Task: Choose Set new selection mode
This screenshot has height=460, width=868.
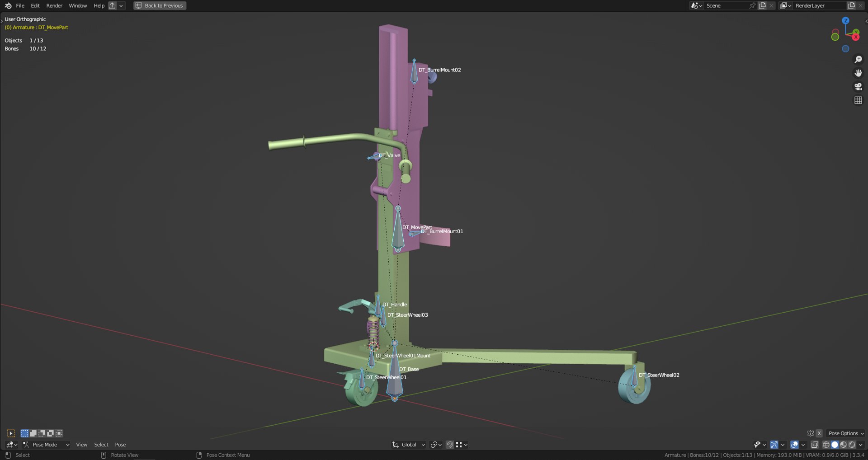Action: tap(25, 433)
